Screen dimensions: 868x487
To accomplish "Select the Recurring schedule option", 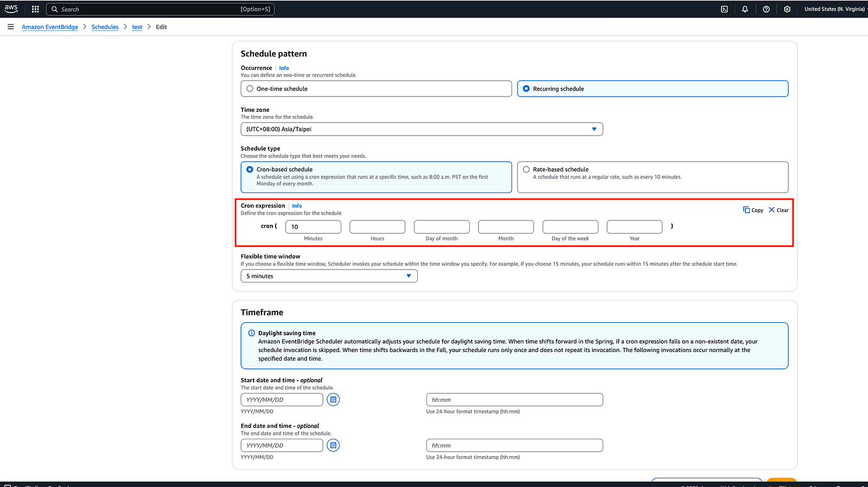I will pos(653,89).
